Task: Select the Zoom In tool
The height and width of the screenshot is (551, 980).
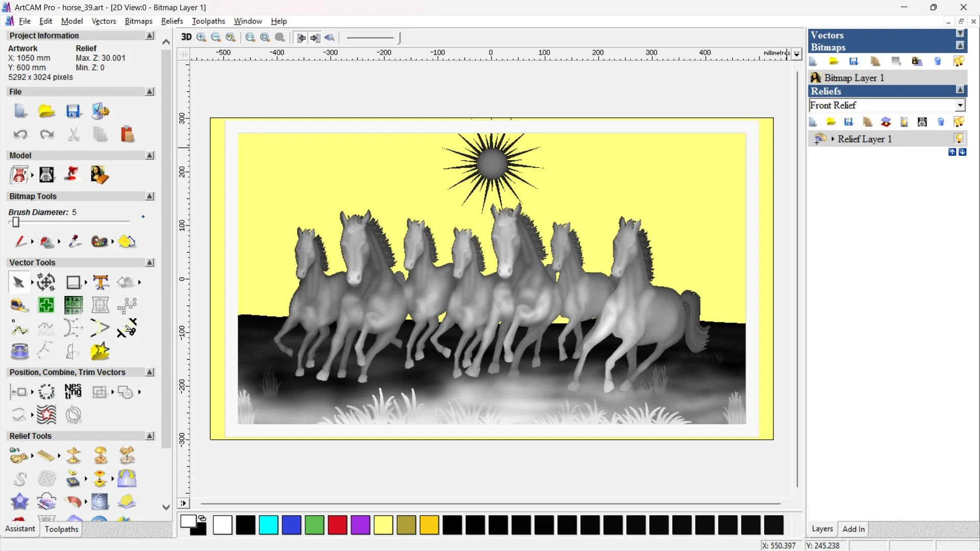Action: click(201, 37)
